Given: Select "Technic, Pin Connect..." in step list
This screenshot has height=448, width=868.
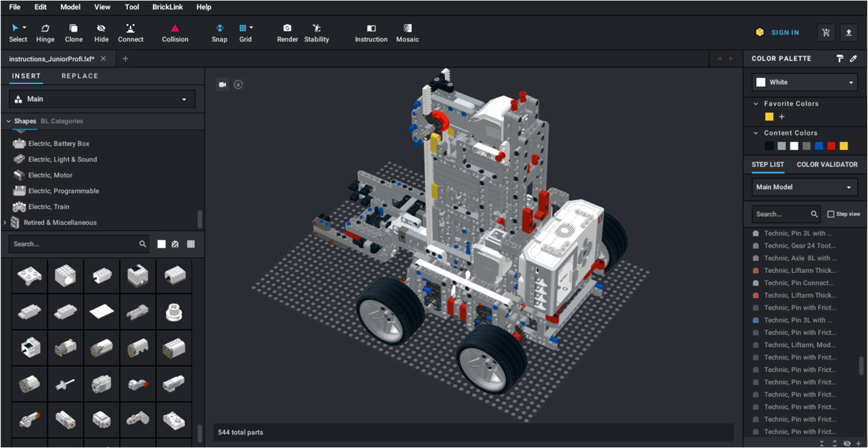Looking at the screenshot, I should click(x=799, y=283).
